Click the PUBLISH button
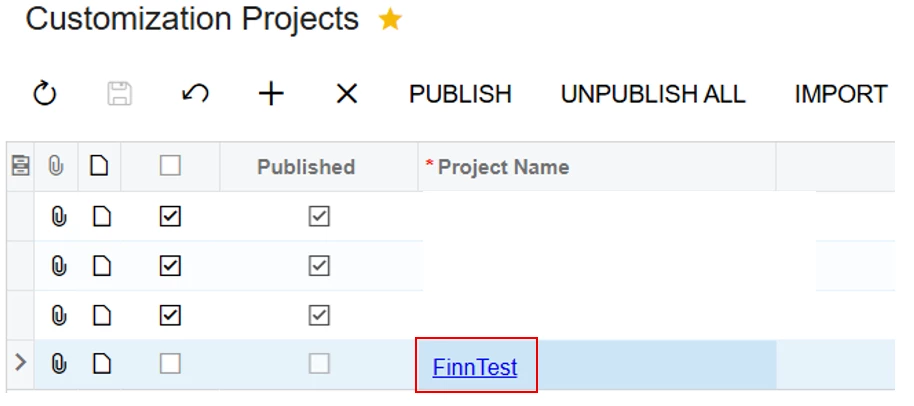Screen dimensions: 914x406 (460, 94)
